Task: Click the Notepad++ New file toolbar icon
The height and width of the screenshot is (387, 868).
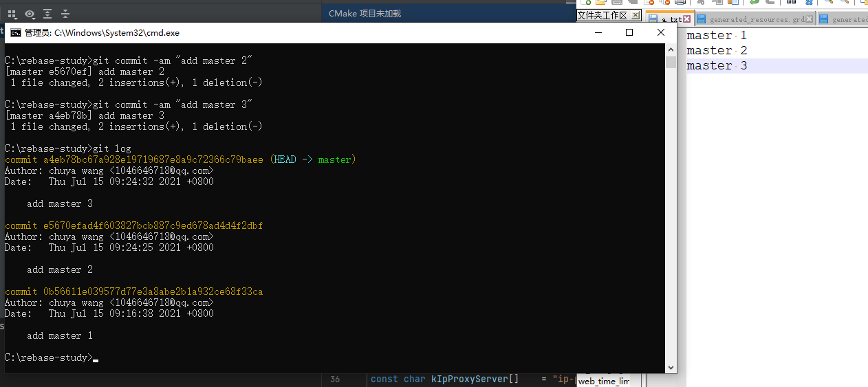Action: 586,2
